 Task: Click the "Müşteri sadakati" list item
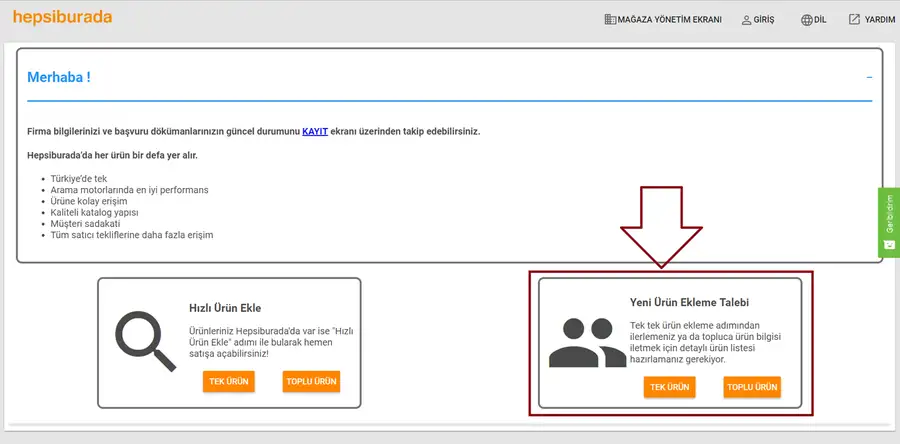coord(85,224)
